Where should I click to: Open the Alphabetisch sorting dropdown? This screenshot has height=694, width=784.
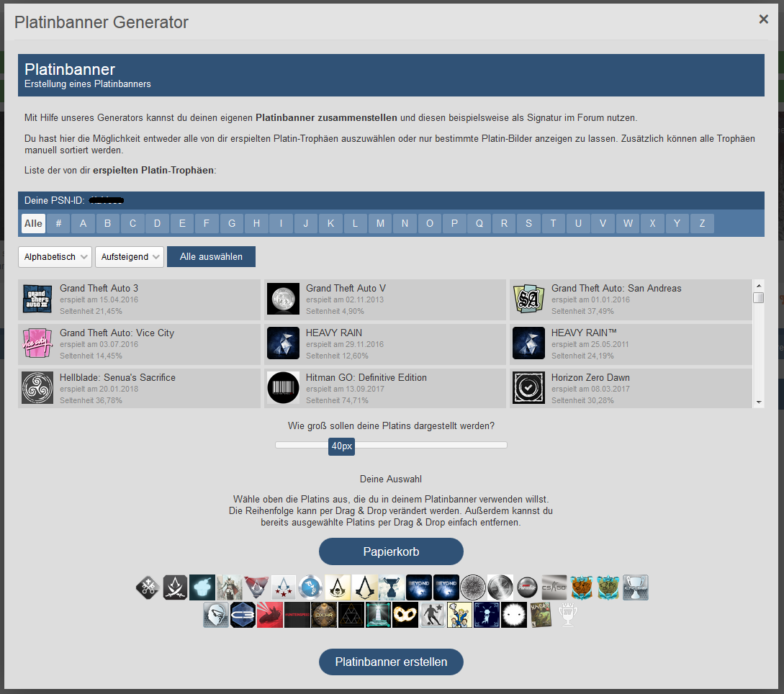point(55,257)
